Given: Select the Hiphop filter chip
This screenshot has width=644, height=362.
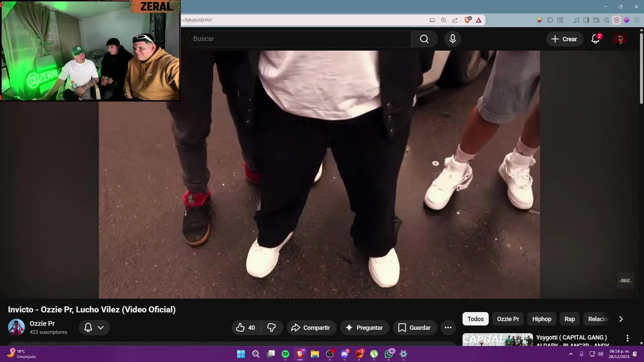Looking at the screenshot, I should point(542,319).
